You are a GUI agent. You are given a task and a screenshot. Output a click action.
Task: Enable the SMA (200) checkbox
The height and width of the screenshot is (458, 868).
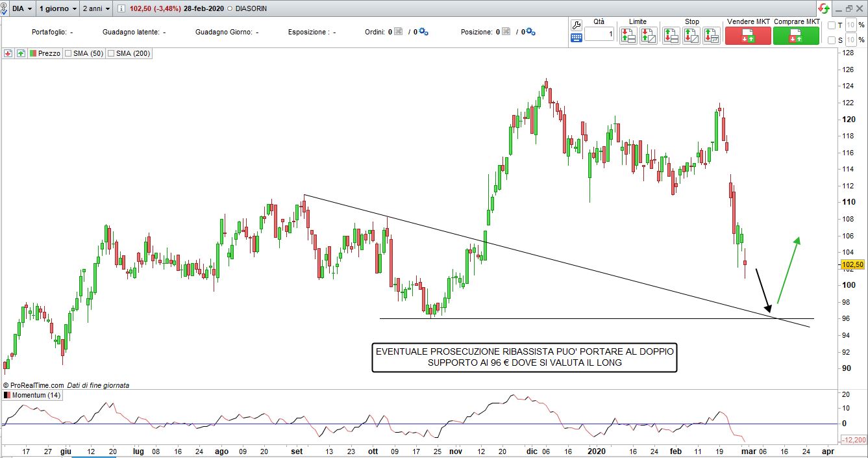tap(111, 53)
